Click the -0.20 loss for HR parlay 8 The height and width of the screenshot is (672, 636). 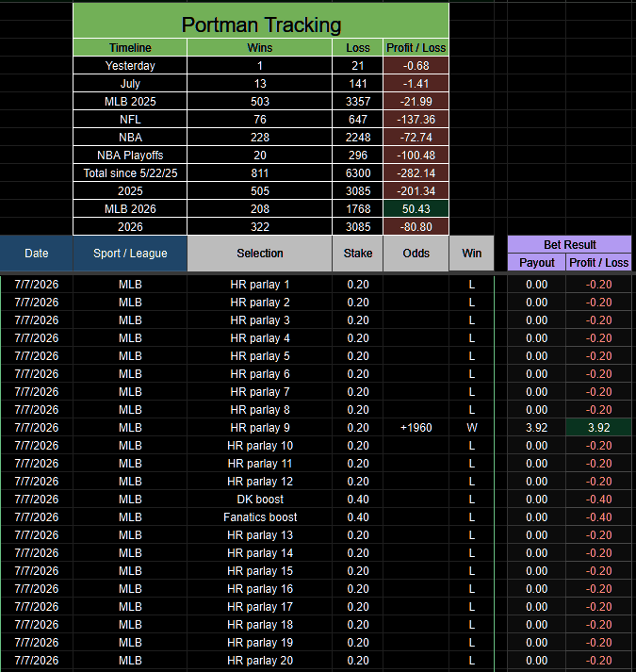point(598,410)
